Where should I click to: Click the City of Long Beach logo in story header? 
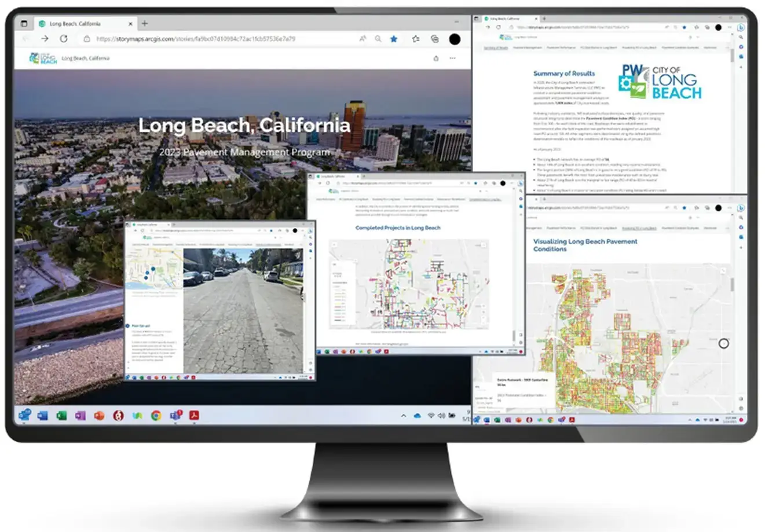pyautogui.click(x=43, y=58)
